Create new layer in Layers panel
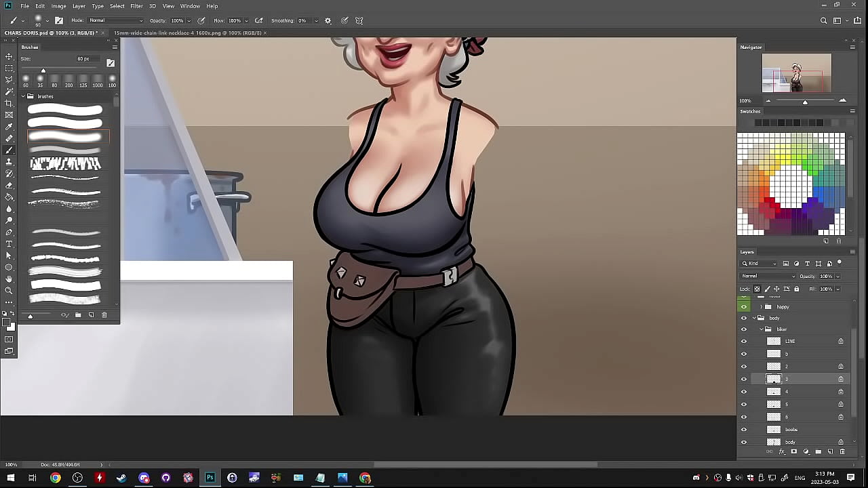Image resolution: width=868 pixels, height=488 pixels. [830, 451]
